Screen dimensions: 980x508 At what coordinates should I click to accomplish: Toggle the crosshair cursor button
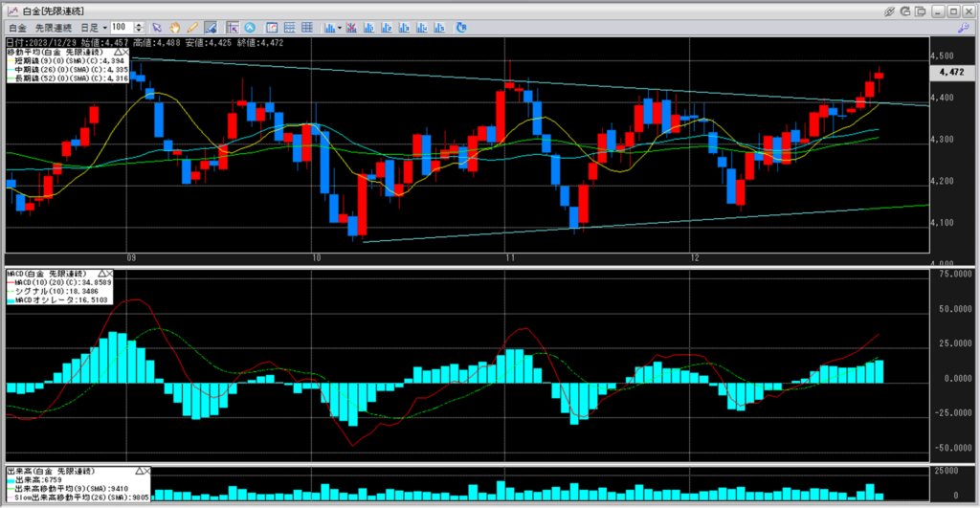point(231,28)
